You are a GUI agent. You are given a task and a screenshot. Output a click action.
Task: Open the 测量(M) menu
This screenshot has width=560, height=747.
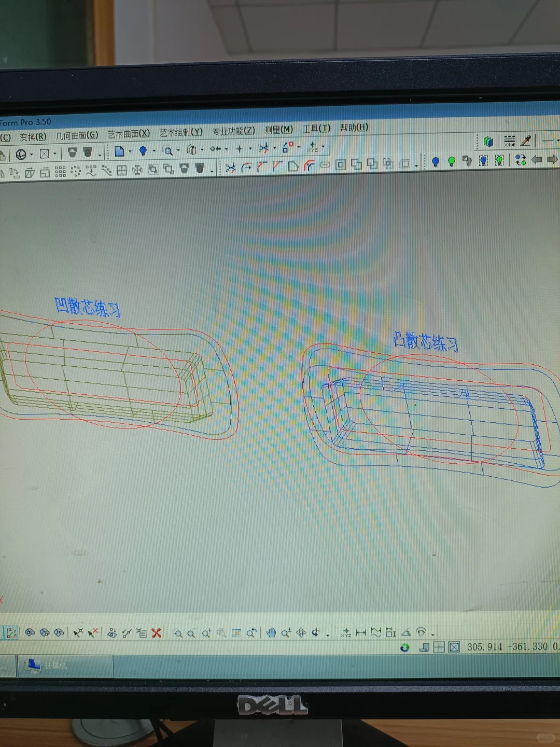(x=278, y=130)
